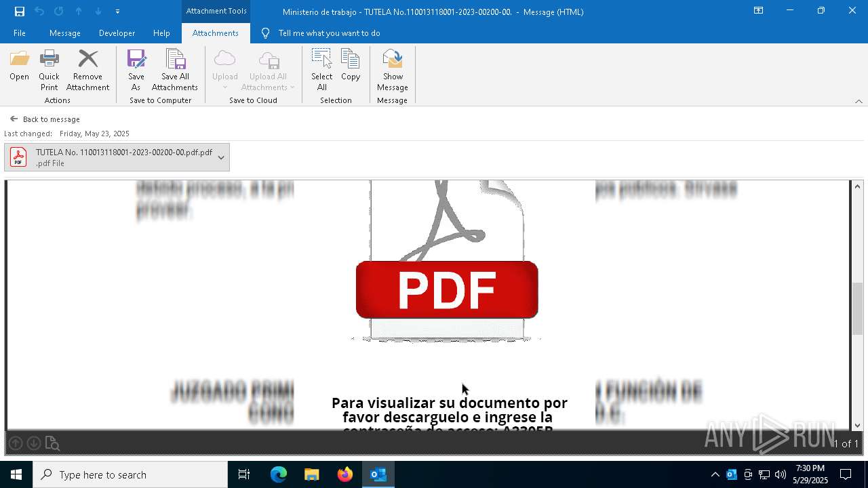Click the preview vertical scrollbar thumb
This screenshot has height=488, width=868.
coord(857,308)
